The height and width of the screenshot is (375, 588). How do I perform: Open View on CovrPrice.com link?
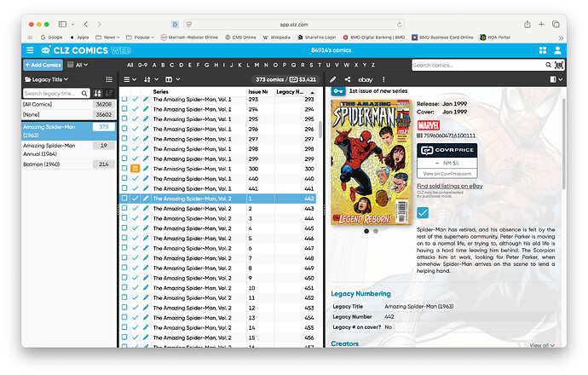447,174
